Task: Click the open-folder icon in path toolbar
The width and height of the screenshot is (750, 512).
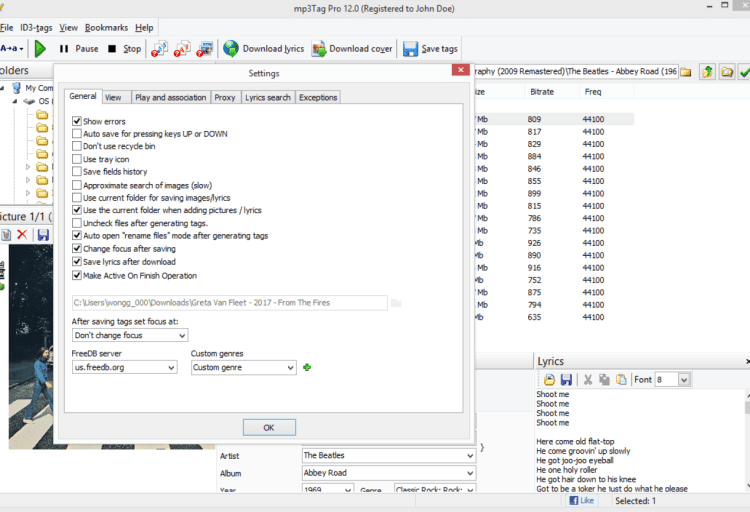Action: (727, 72)
